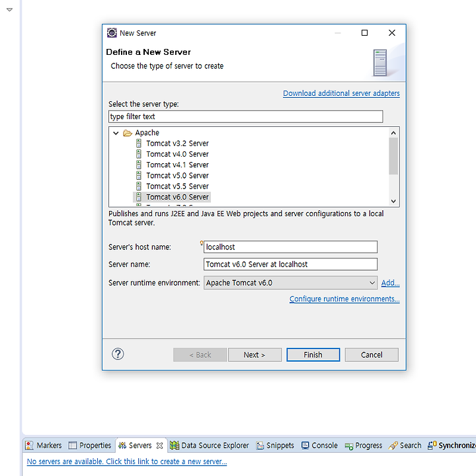Select Tomcat v5.0 Server
The width and height of the screenshot is (476, 476).
[x=177, y=175]
